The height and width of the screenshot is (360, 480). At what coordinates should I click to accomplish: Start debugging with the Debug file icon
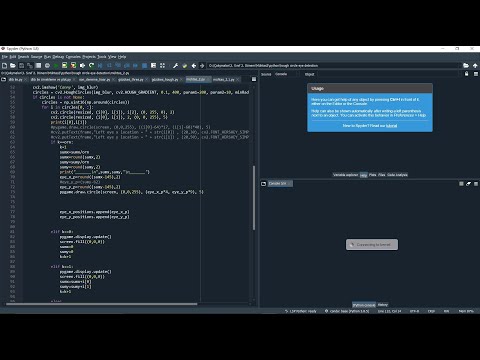pyautogui.click(x=100, y=66)
